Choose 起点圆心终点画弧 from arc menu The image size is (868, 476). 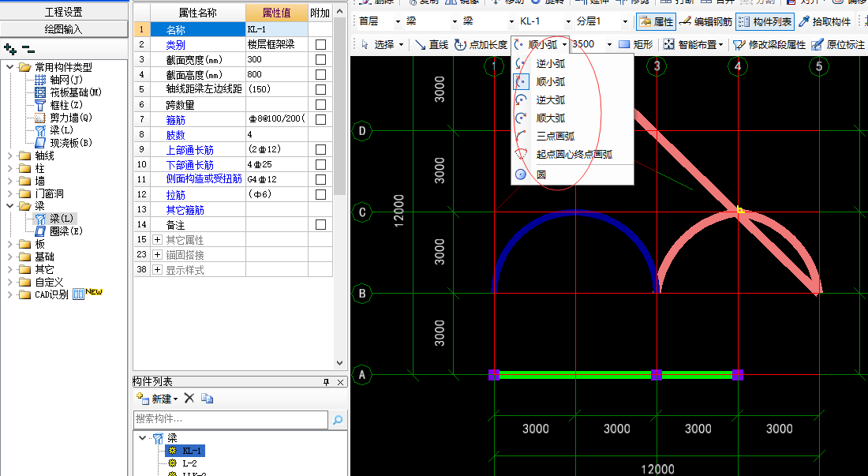tap(572, 155)
